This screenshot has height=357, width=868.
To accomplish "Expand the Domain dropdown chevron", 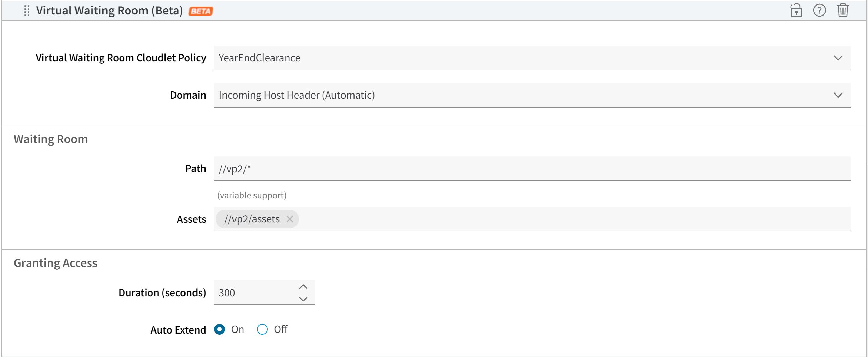I will tap(838, 95).
